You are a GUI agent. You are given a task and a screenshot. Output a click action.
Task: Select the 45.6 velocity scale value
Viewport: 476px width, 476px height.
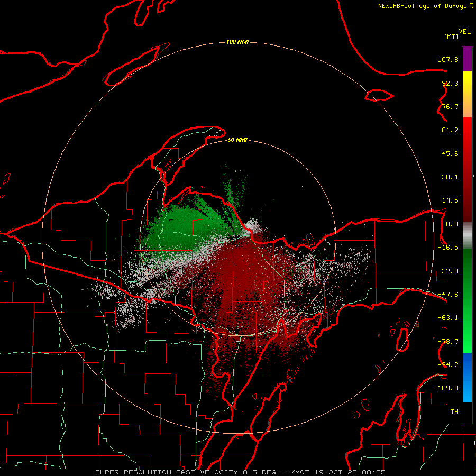pyautogui.click(x=450, y=153)
